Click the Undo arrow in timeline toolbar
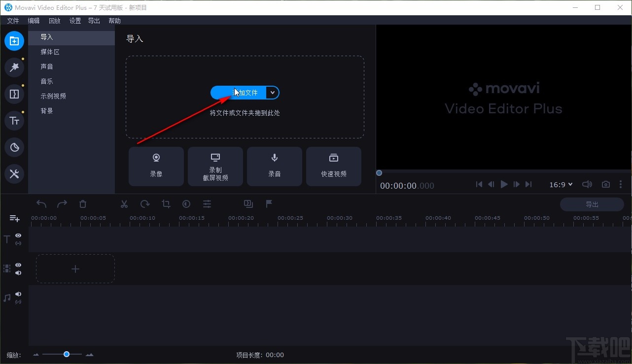 tap(41, 204)
